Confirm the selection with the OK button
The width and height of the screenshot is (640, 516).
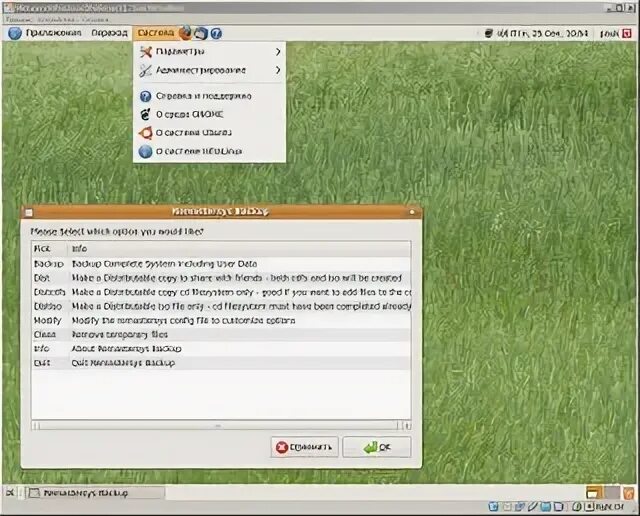pyautogui.click(x=377, y=447)
